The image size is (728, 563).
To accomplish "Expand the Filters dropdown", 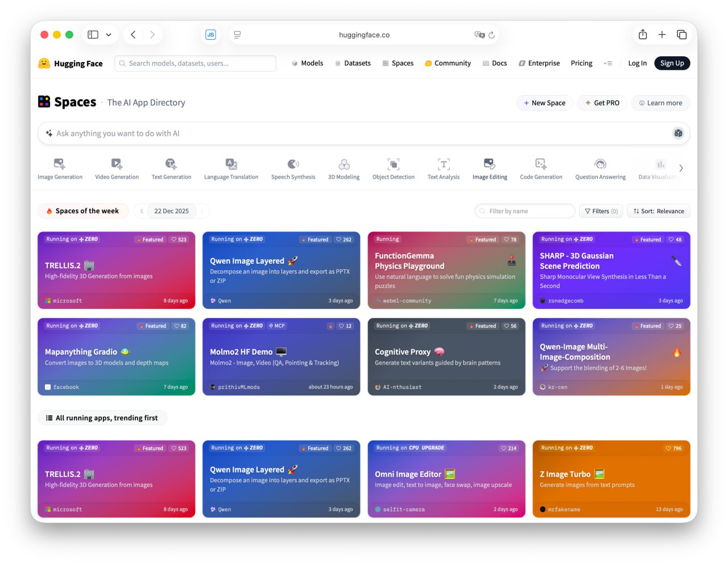I will click(601, 211).
